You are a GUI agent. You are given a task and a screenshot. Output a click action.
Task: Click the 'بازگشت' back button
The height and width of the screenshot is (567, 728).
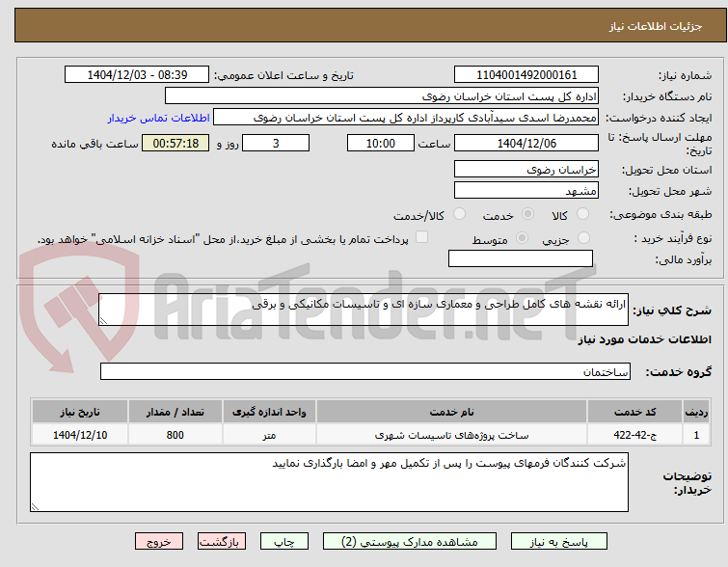(222, 542)
